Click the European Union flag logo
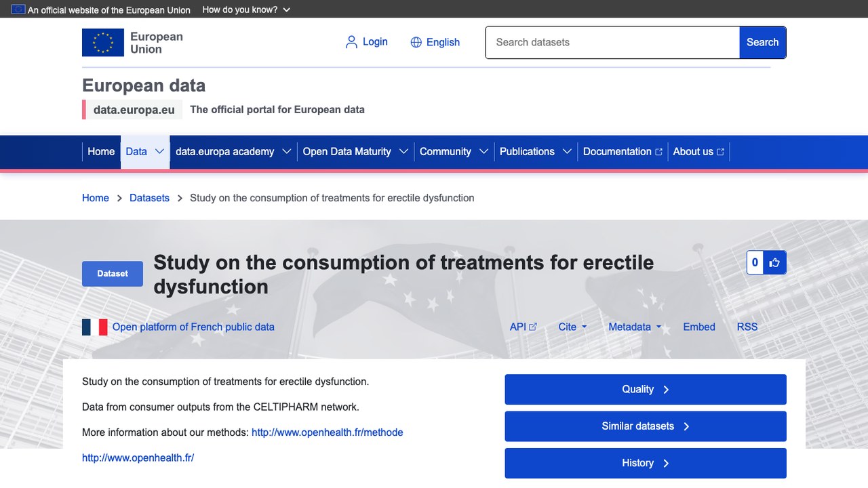 click(x=103, y=42)
